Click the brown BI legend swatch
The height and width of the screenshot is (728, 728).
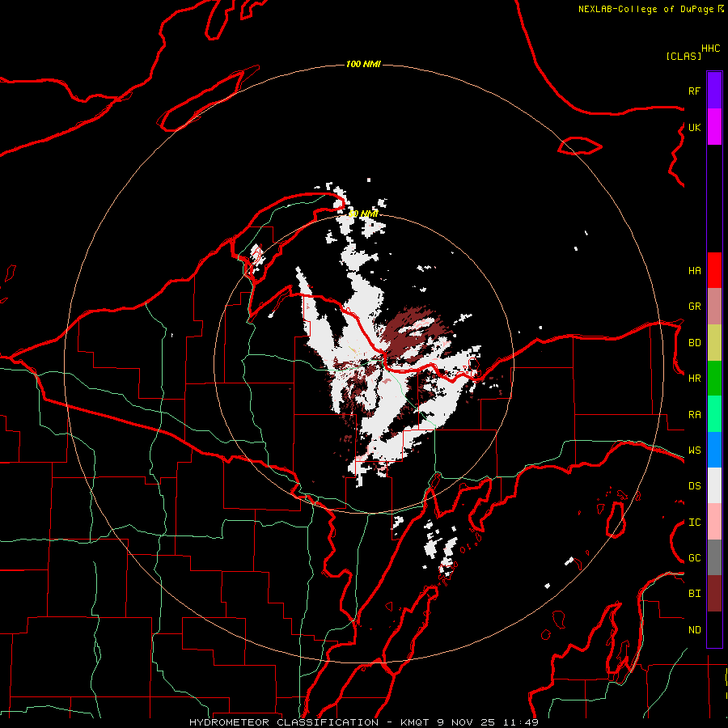[x=714, y=594]
